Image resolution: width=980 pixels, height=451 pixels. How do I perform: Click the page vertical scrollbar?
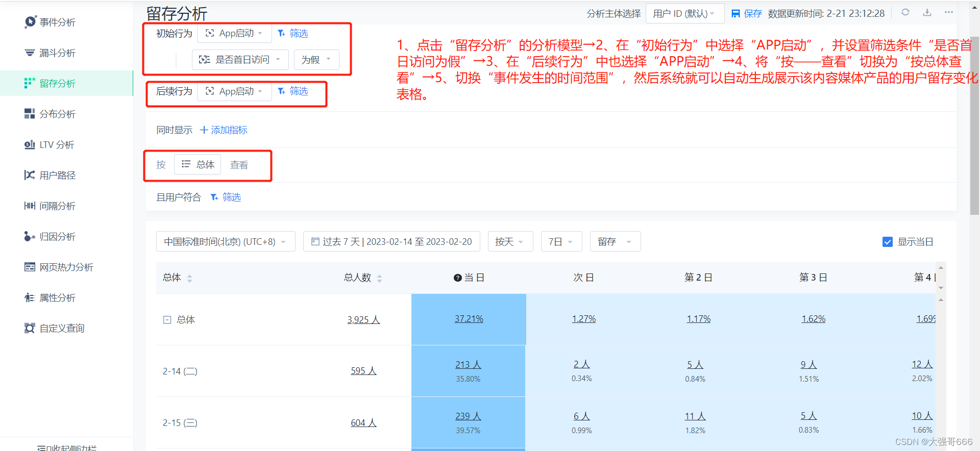(974, 126)
